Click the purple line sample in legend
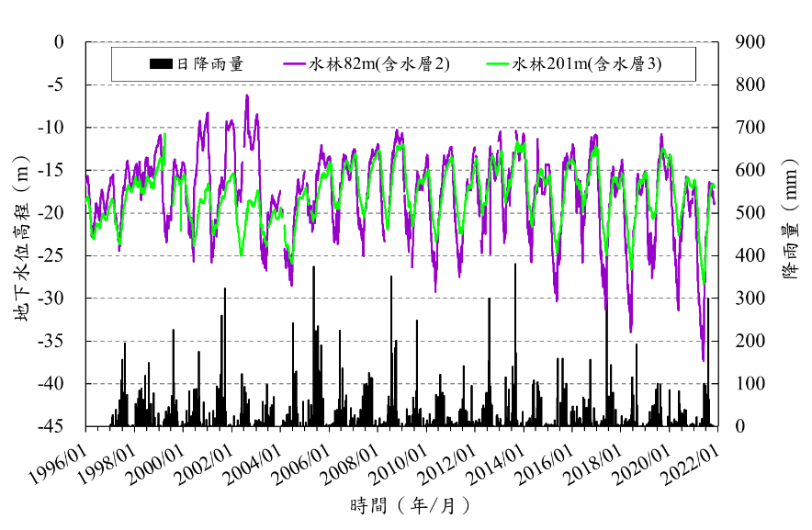This screenshot has width=812, height=530. coord(294,64)
